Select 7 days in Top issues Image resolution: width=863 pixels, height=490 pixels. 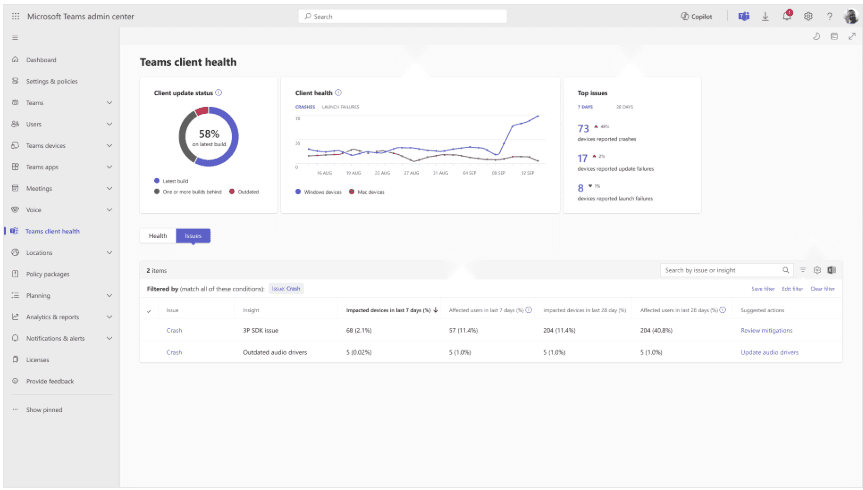pyautogui.click(x=585, y=107)
